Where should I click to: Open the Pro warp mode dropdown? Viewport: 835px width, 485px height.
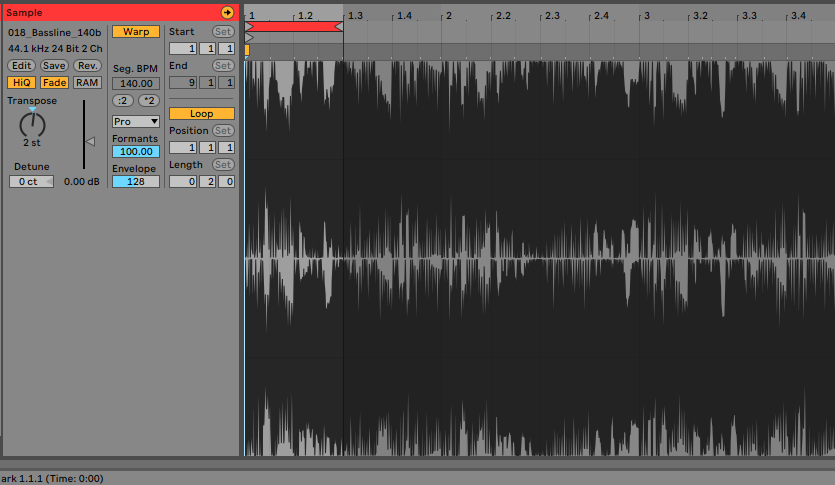point(135,121)
